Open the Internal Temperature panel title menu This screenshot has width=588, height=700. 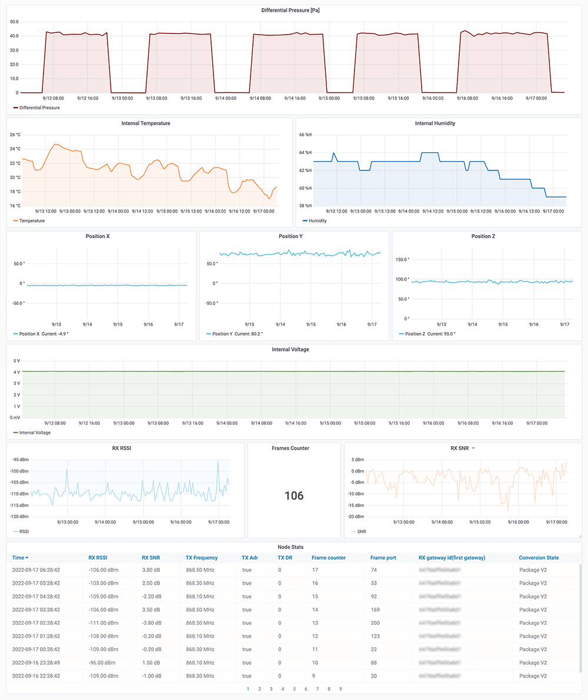145,123
